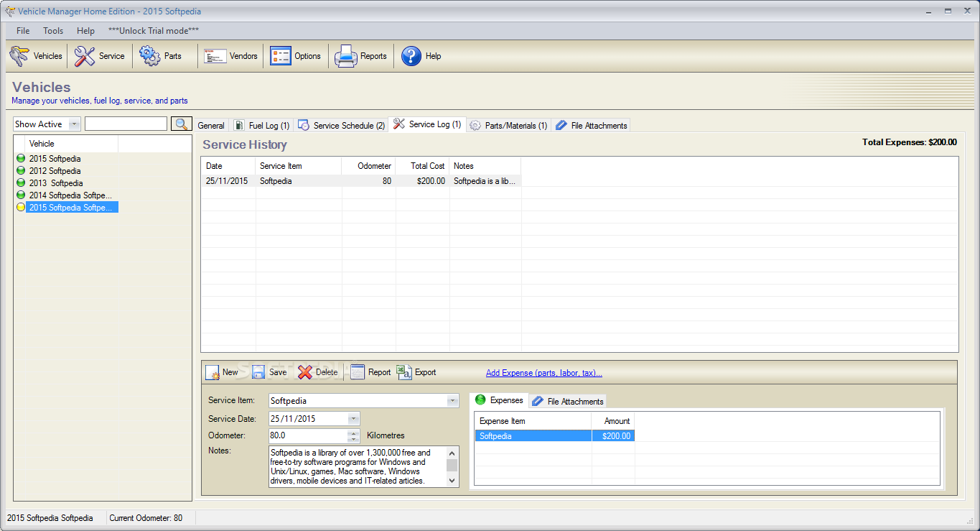Sort by the Date column header
The width and height of the screenshot is (980, 531).
(x=228, y=166)
